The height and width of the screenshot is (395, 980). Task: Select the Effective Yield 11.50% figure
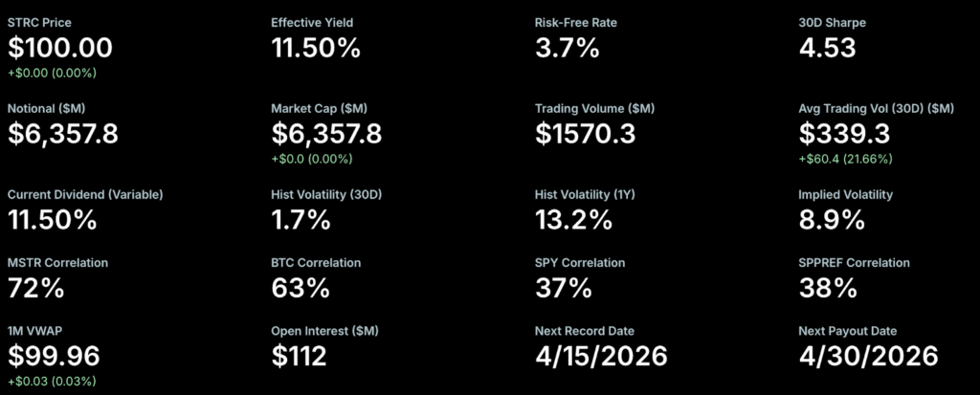[316, 48]
